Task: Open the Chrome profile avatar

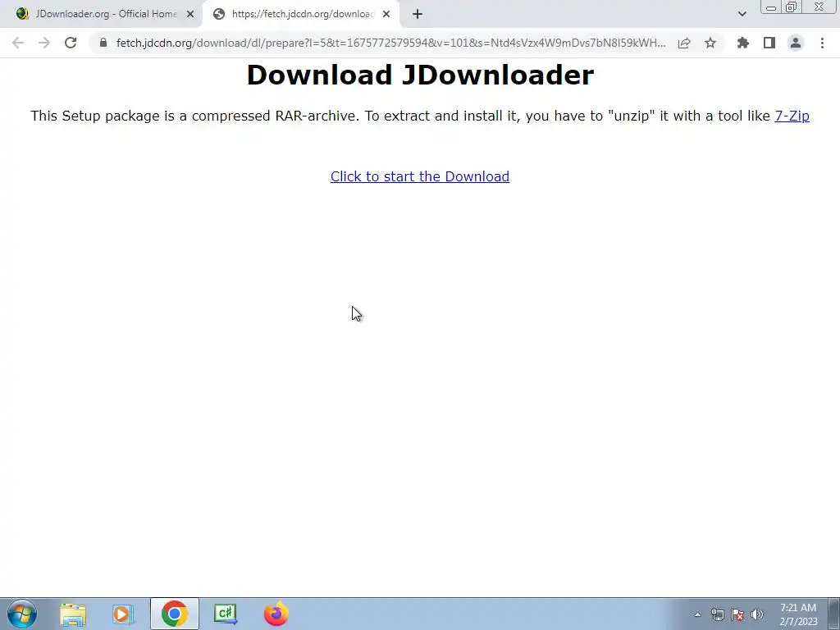Action: click(x=796, y=43)
